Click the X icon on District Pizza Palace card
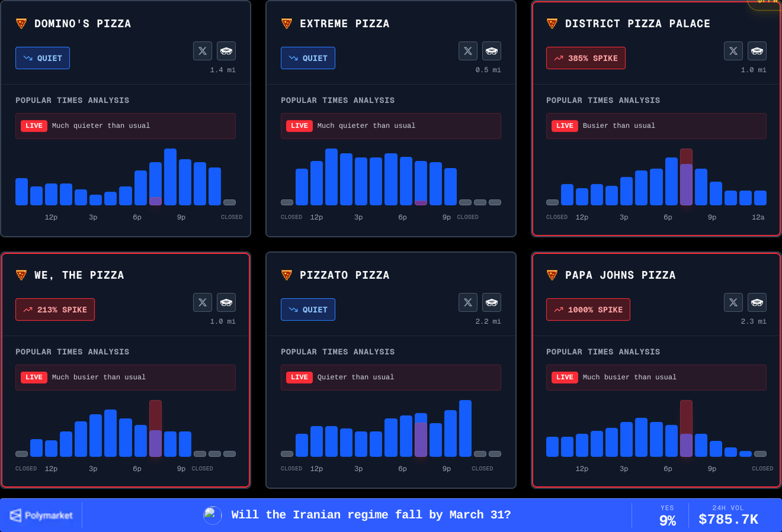 point(733,51)
